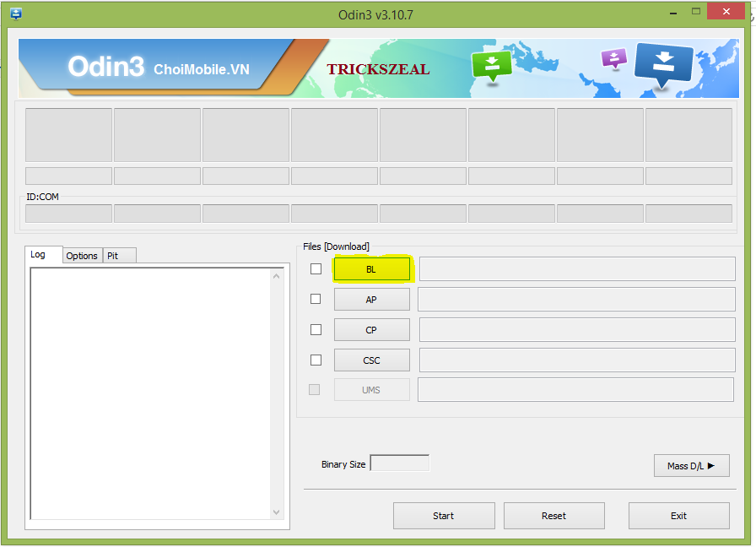Click the CSC button
The height and width of the screenshot is (547, 756).
click(x=372, y=360)
